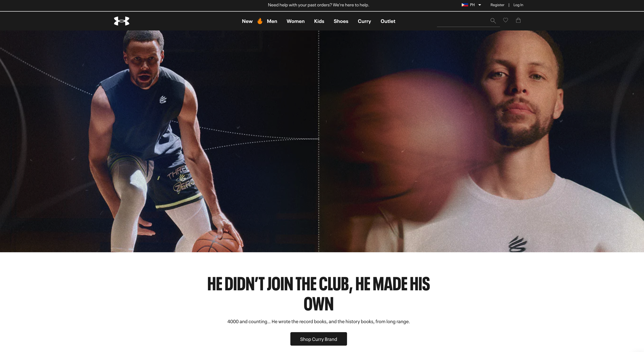Viewport: 644px width, 352px height.
Task: Expand the PH country selector arrow
Action: pos(479,5)
